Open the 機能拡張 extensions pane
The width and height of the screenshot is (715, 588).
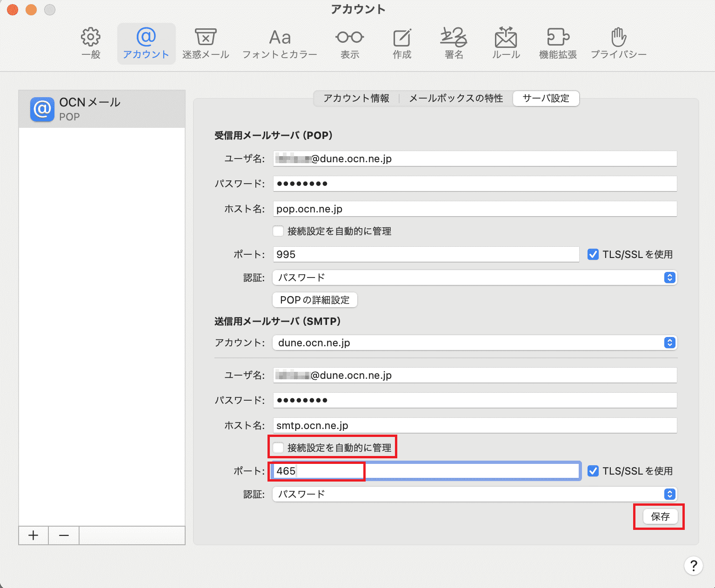click(558, 44)
